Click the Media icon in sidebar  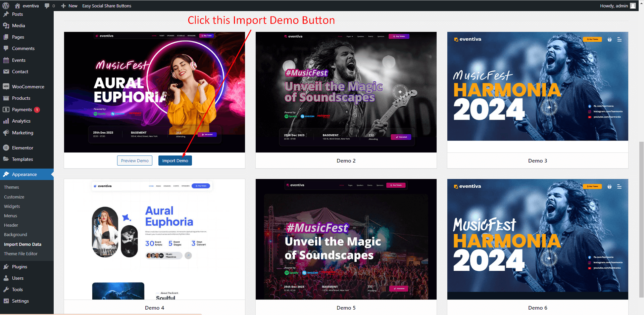(x=6, y=26)
